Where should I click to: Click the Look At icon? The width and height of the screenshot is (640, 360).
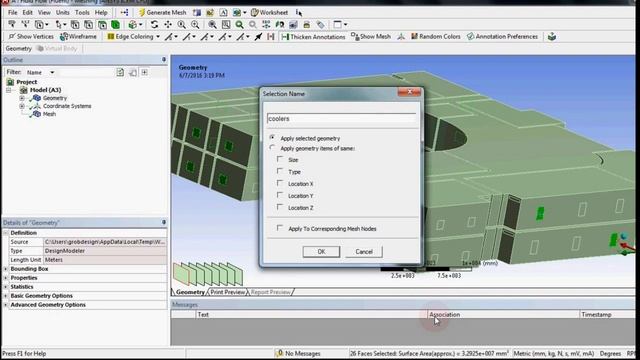click(280, 25)
